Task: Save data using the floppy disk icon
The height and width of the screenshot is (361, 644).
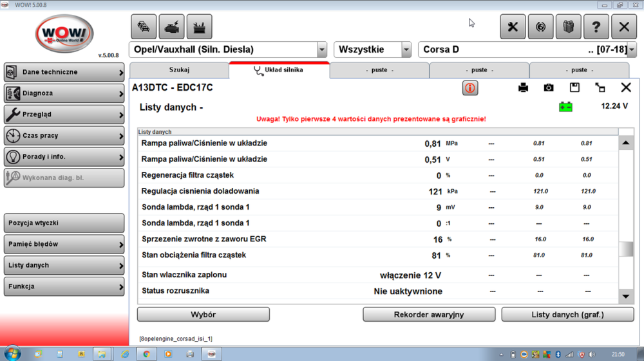Action: (x=574, y=88)
